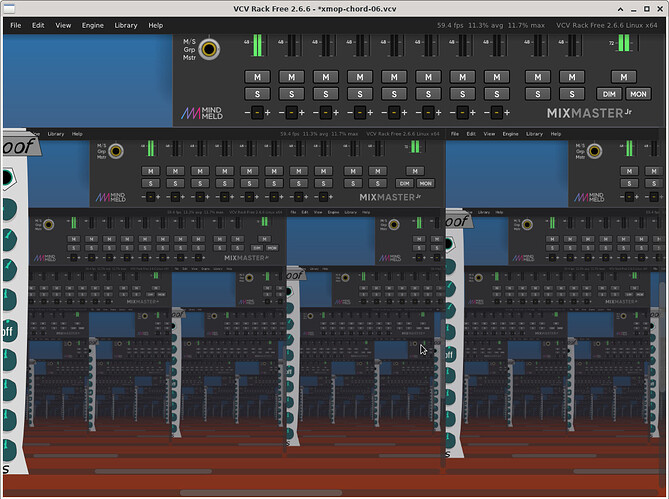Open the Engine menu in the top menu bar
Viewport: 669px width, 499px height.
pos(93,26)
